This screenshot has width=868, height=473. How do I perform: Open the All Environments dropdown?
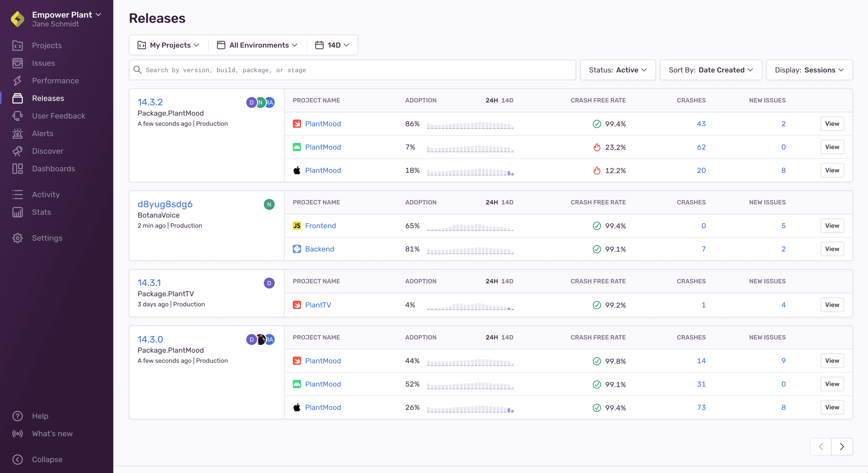[258, 45]
